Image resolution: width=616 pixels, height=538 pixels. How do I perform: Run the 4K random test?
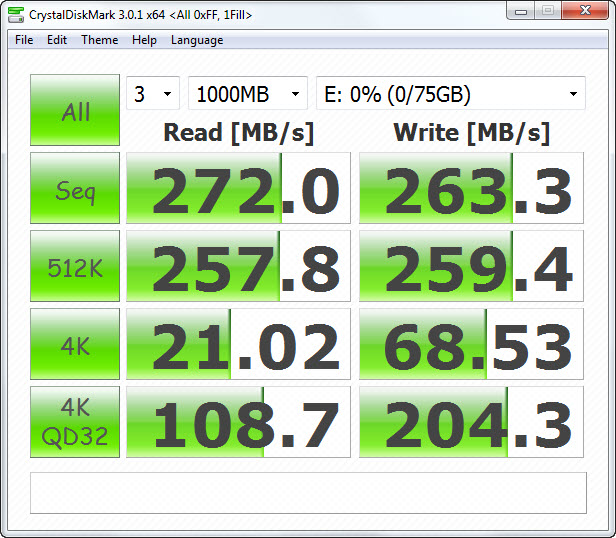tap(75, 344)
